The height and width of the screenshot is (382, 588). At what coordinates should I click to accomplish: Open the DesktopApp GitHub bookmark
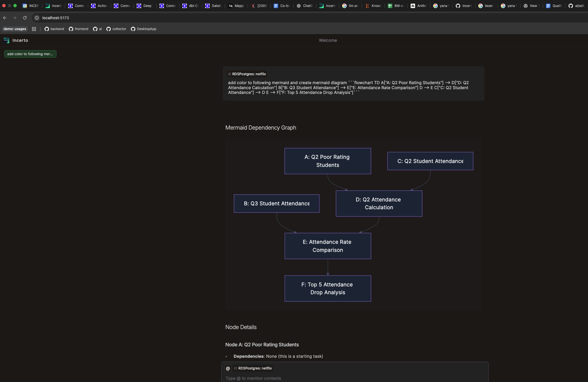tap(144, 29)
